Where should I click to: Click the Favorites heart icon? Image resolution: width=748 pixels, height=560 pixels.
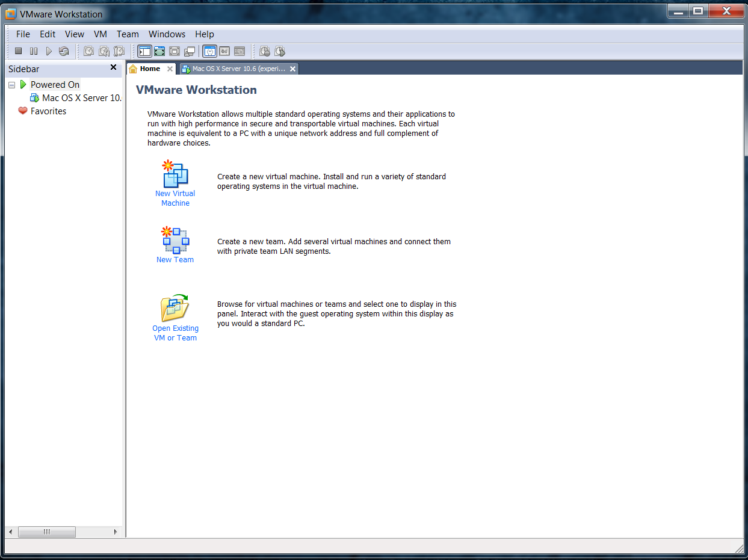(23, 111)
